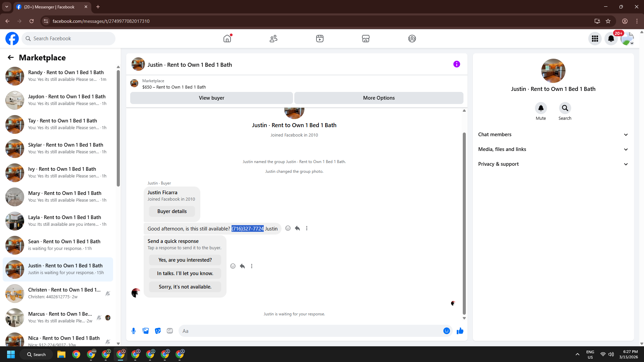Open the Windows Start menu
The height and width of the screenshot is (362, 644).
coord(11,354)
